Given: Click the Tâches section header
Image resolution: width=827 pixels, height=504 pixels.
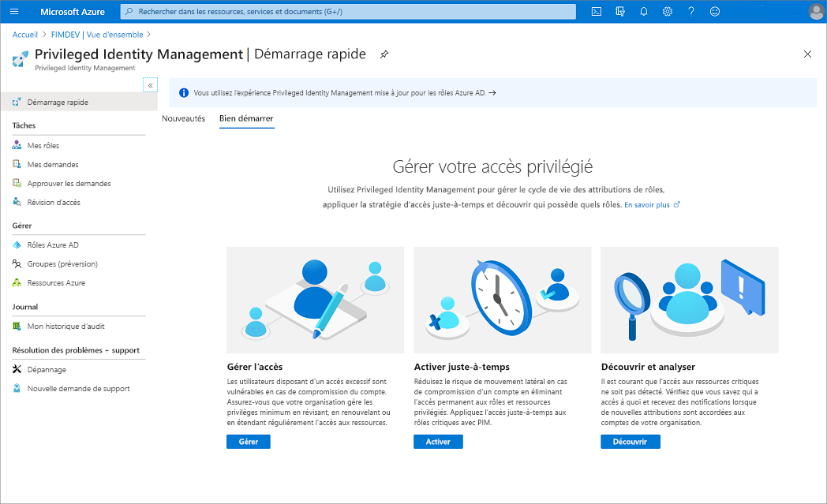Looking at the screenshot, I should click(24, 125).
